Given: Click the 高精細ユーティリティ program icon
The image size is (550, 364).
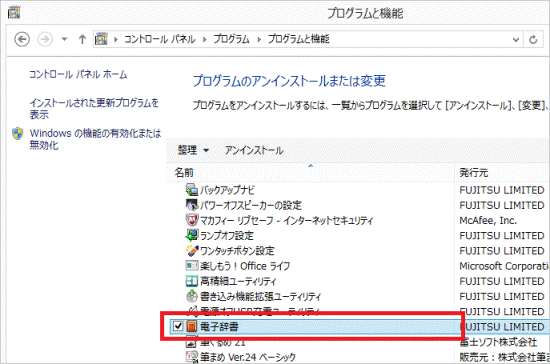Looking at the screenshot, I should coord(192,281).
